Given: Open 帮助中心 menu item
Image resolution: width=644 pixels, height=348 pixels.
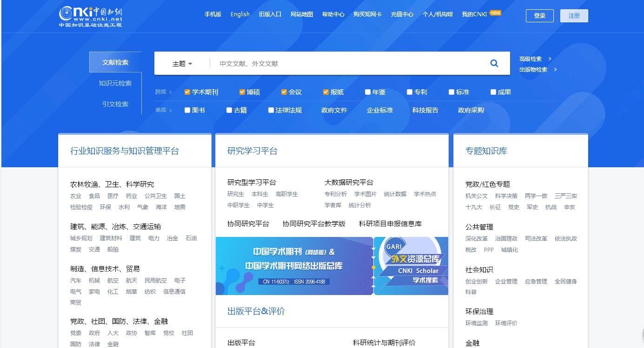Looking at the screenshot, I should click(x=333, y=14).
